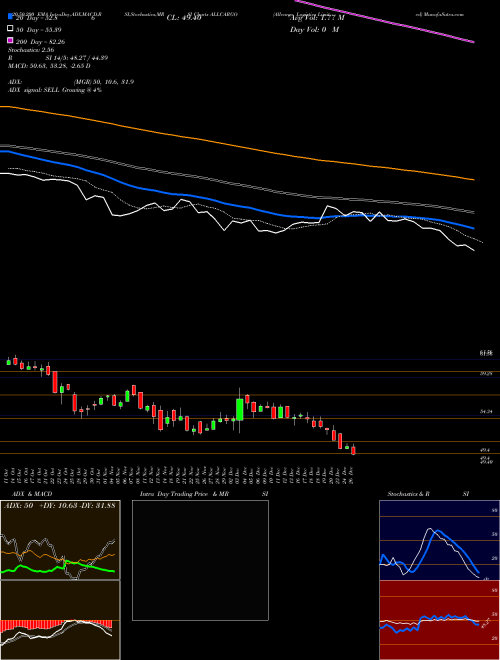Click the red RSI chart panel
Viewport: 500px width, 660px height.
click(439, 620)
